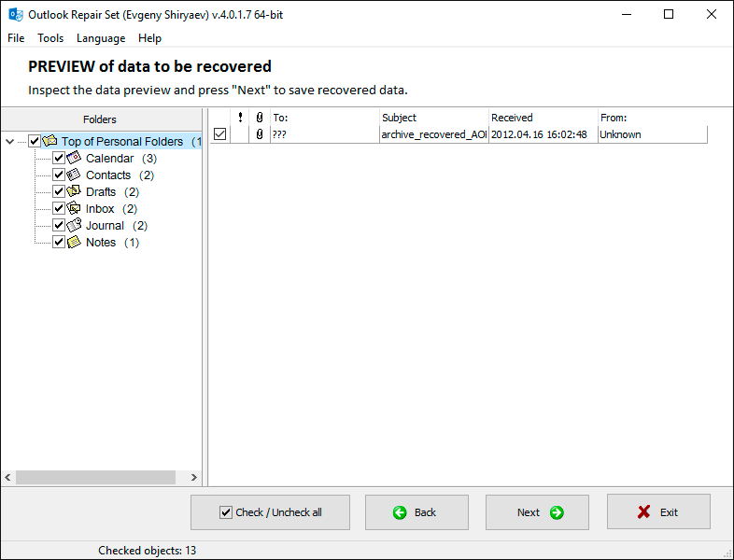
Task: Select the Journal (2) folder
Action: click(x=117, y=226)
